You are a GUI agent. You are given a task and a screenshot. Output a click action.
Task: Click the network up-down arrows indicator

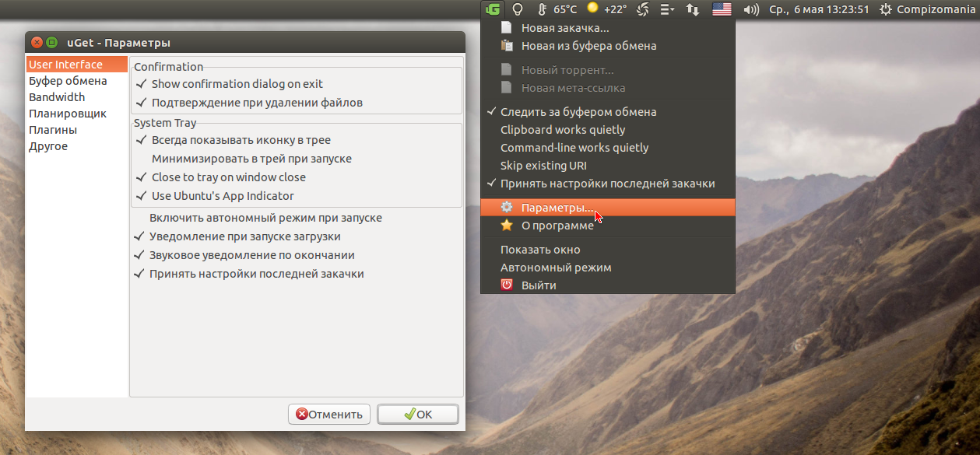pos(692,9)
